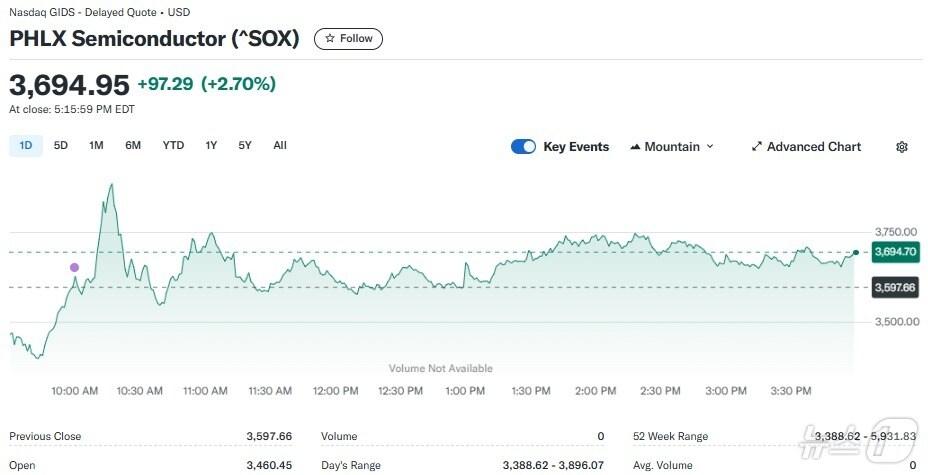The height and width of the screenshot is (475, 928).
Task: Choose the 5Y time range
Action: 245,145
